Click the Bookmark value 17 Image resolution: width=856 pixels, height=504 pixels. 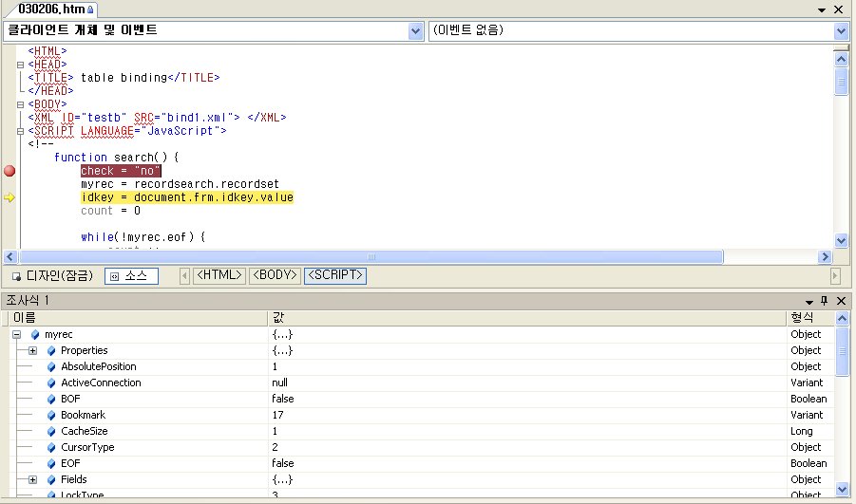click(x=277, y=415)
